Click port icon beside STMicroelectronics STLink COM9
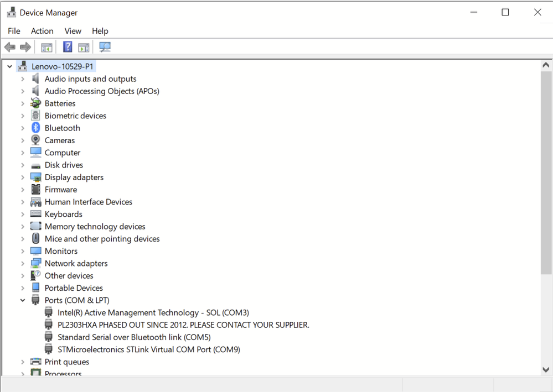This screenshot has height=392, width=553. click(49, 349)
